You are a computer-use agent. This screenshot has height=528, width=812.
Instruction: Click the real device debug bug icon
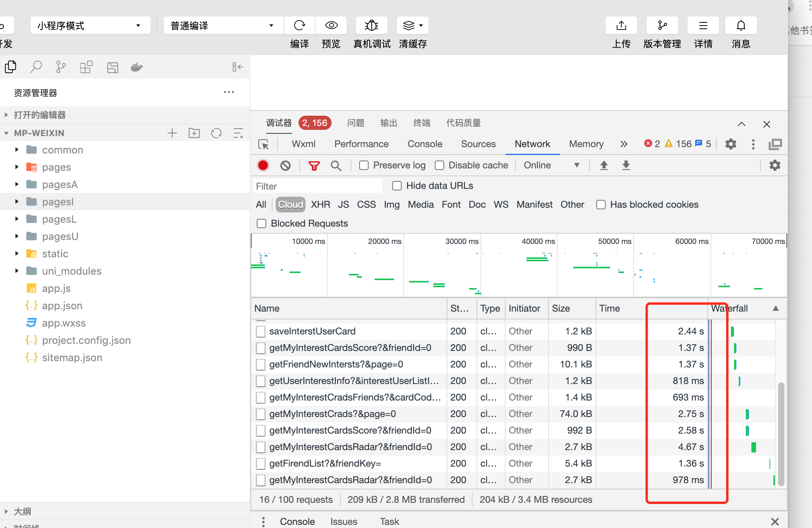click(x=371, y=26)
